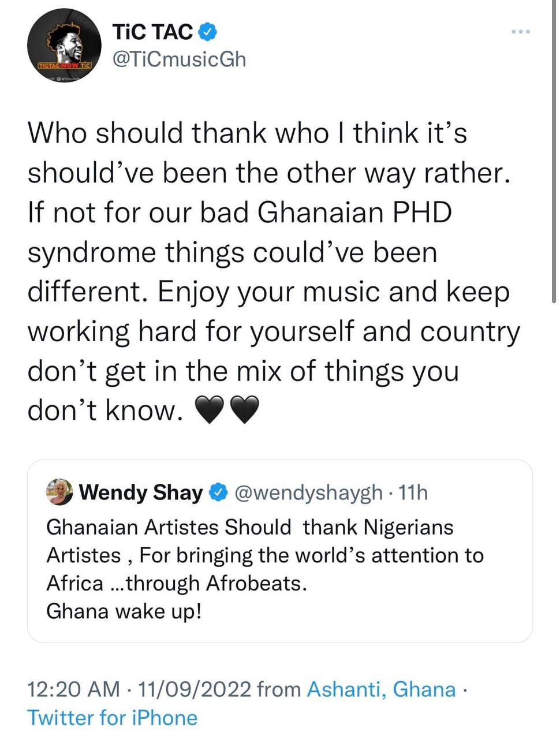The height and width of the screenshot is (739, 560).
Task: Click the first black heart emoji
Action: (x=210, y=410)
